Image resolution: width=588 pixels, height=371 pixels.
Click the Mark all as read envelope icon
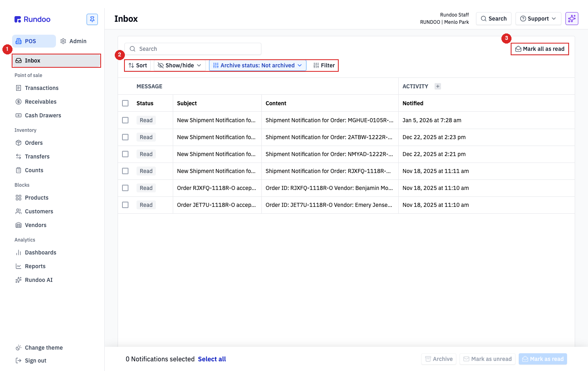[518, 49]
